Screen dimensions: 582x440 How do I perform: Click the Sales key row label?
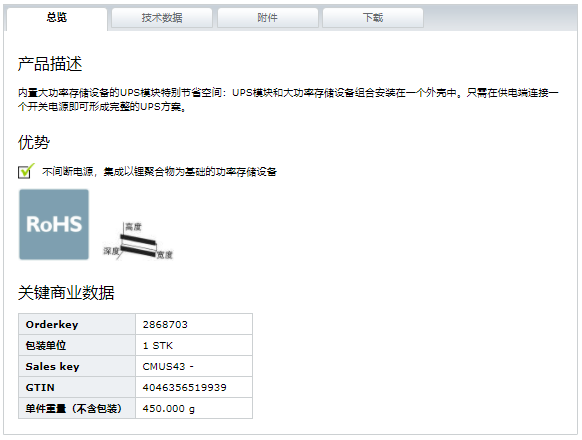52,367
